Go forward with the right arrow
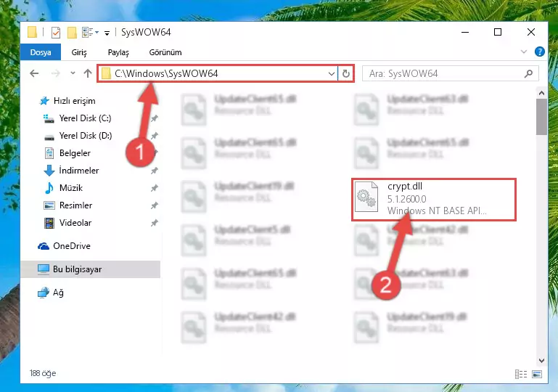This screenshot has width=558, height=392. (x=56, y=73)
